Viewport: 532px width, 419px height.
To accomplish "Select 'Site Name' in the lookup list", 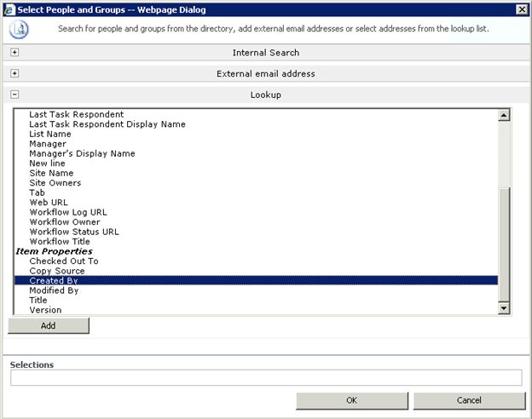I will [x=256, y=173].
